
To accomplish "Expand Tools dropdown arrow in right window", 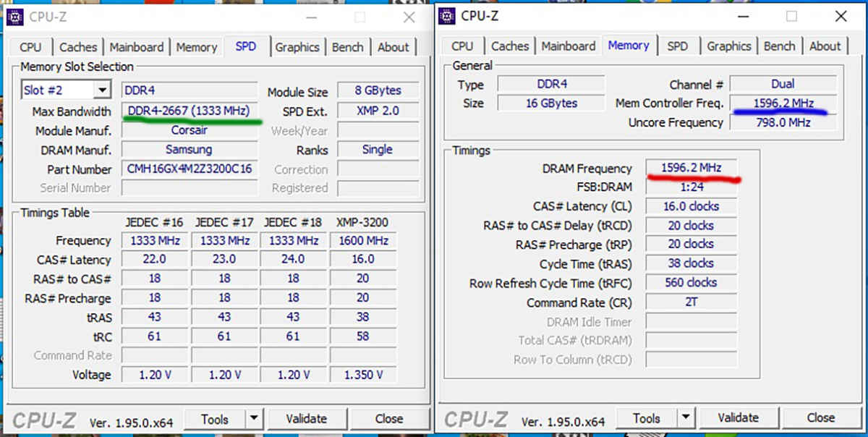I will tap(686, 417).
